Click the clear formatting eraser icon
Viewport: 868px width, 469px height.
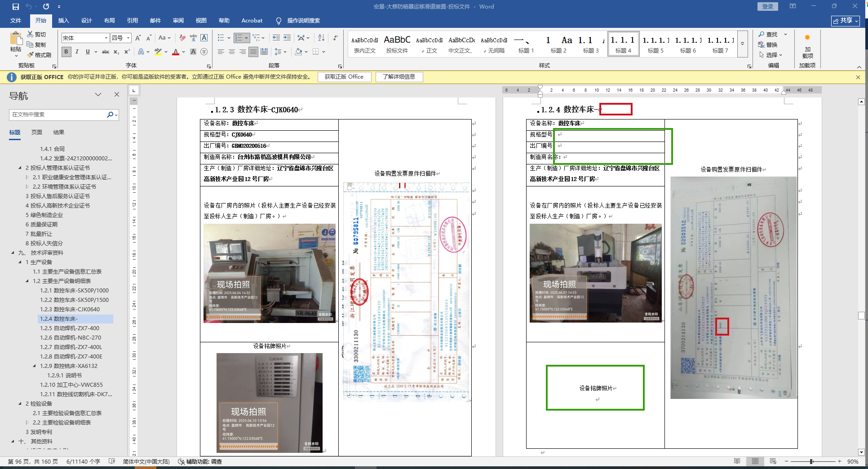point(182,38)
